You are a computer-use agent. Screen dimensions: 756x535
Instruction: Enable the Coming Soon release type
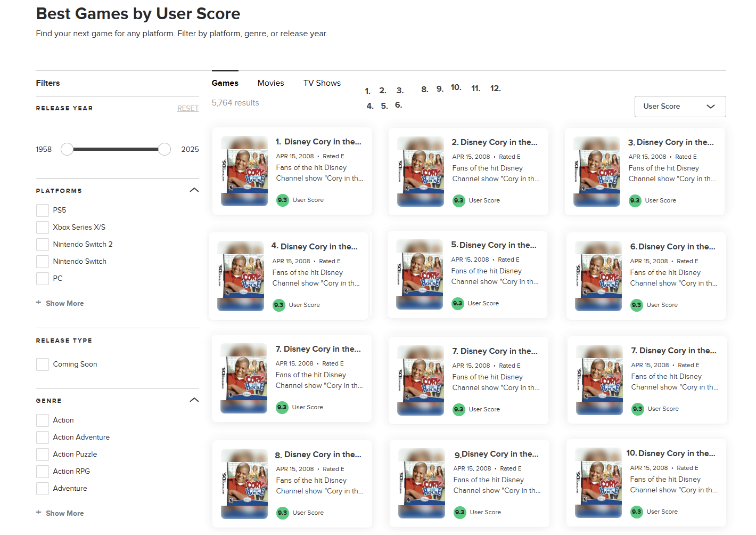tap(43, 364)
